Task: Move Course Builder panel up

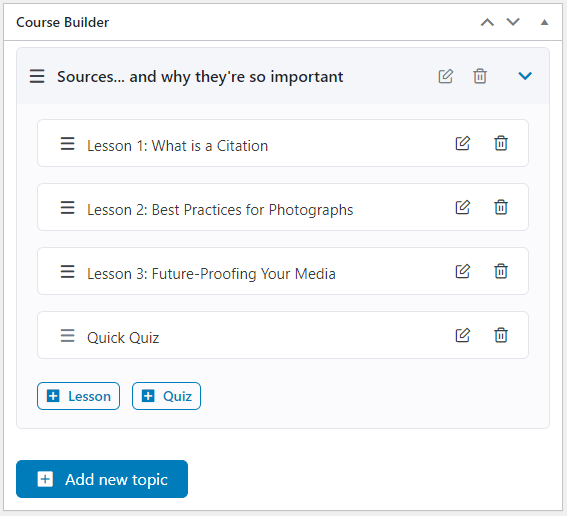Action: [x=487, y=22]
